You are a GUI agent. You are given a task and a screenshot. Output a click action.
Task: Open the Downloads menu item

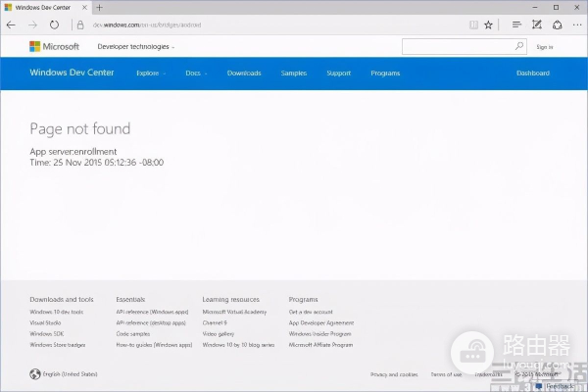coord(244,73)
